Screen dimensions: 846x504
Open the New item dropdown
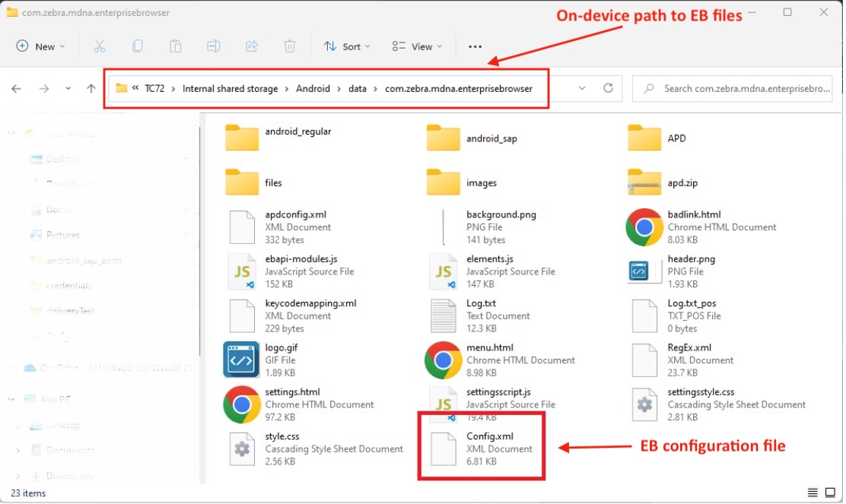pos(41,46)
